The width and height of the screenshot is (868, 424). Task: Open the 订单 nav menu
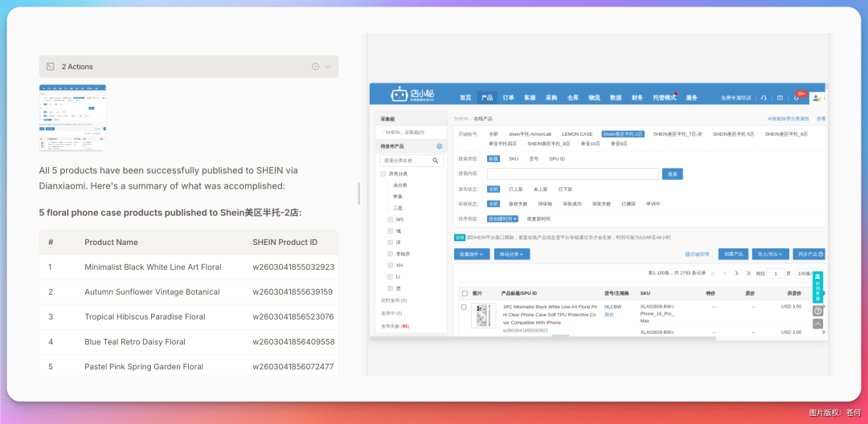508,98
